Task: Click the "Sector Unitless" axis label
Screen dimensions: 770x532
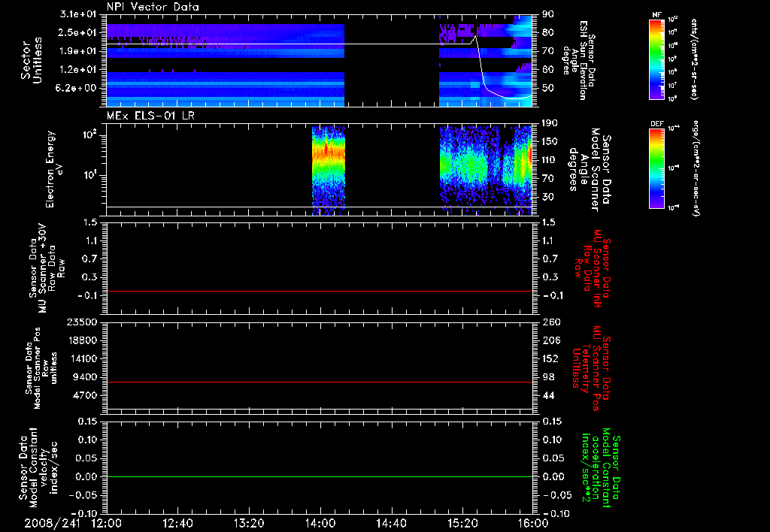Action: pyautogui.click(x=32, y=60)
